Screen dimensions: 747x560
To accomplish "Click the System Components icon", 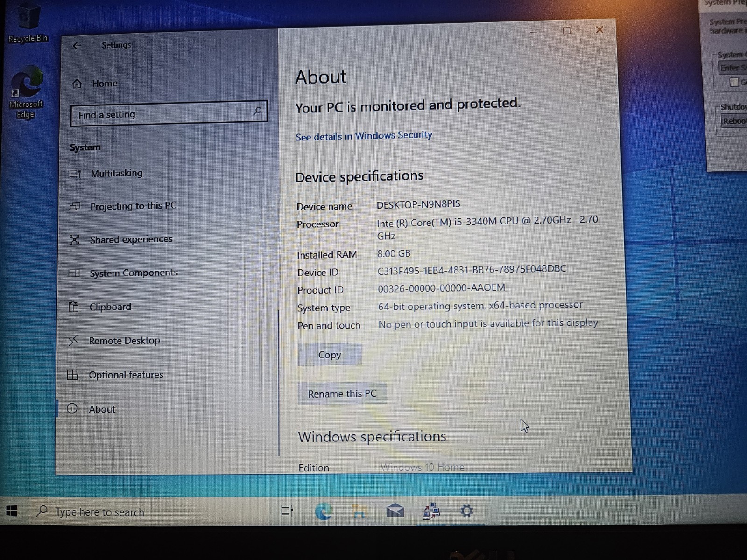I will [74, 273].
